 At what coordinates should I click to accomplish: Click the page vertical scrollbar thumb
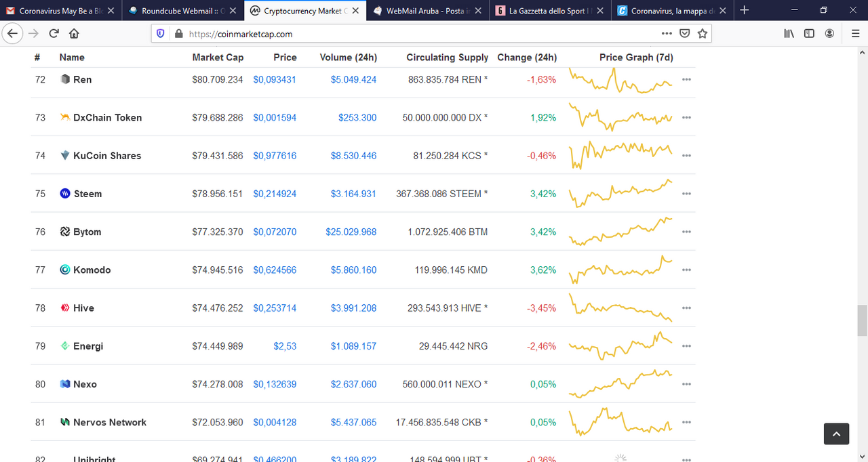[861, 320]
